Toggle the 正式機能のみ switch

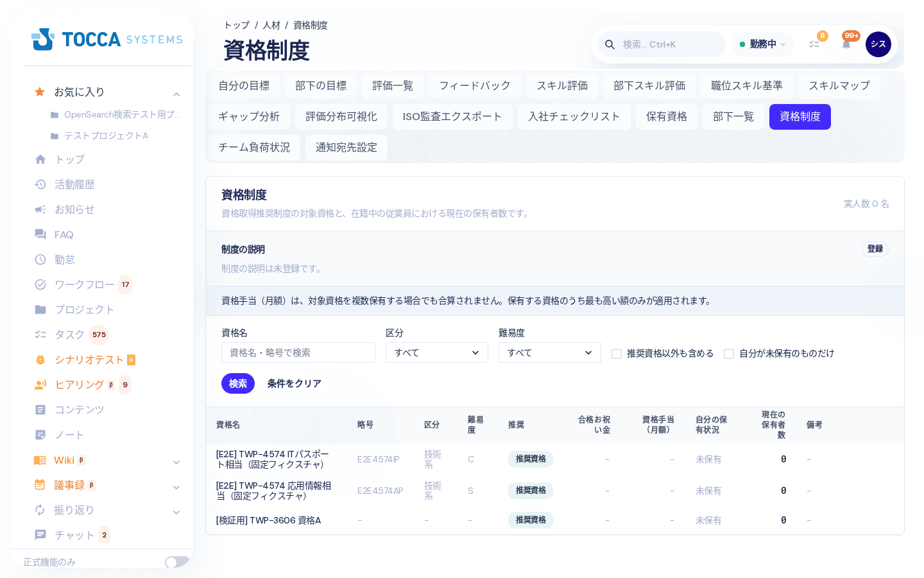pyautogui.click(x=177, y=562)
